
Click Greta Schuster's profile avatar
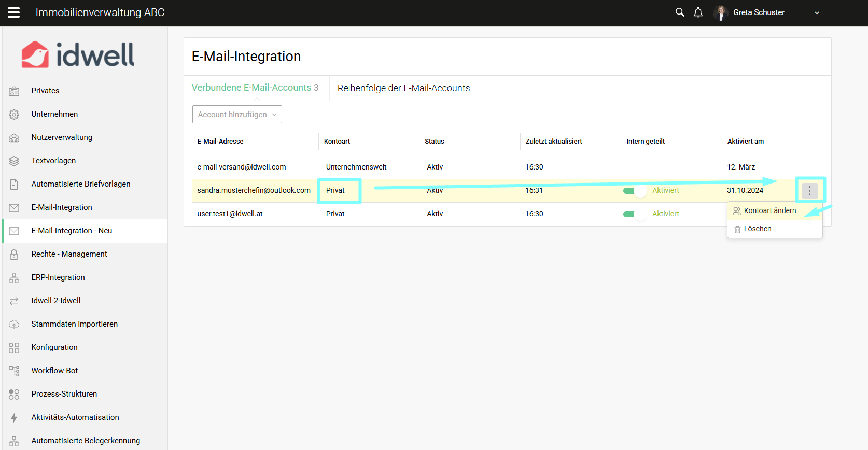click(720, 12)
